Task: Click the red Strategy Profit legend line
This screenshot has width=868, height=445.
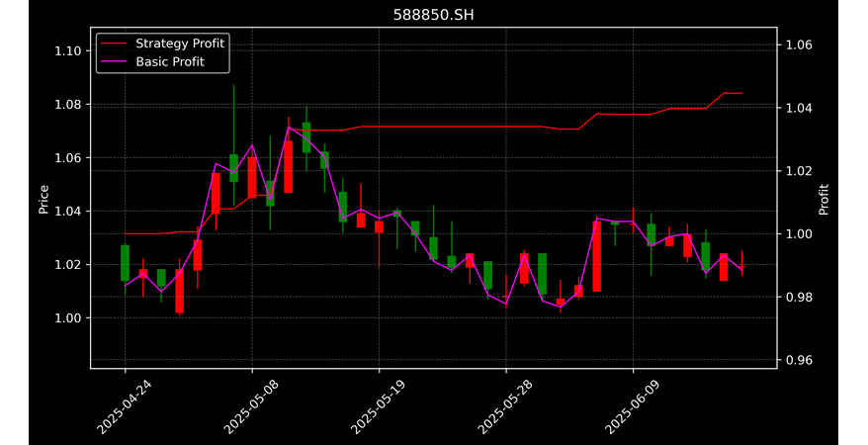Action: coord(115,44)
